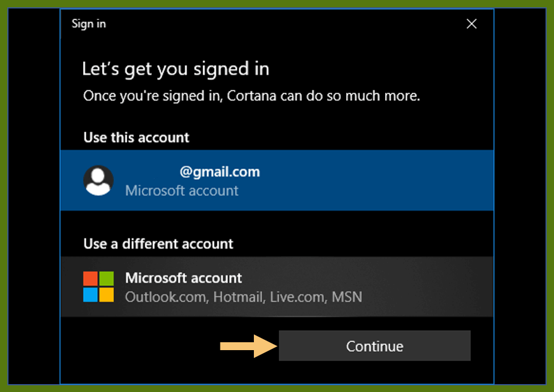Click the orange arrow pointing at Continue

249,346
